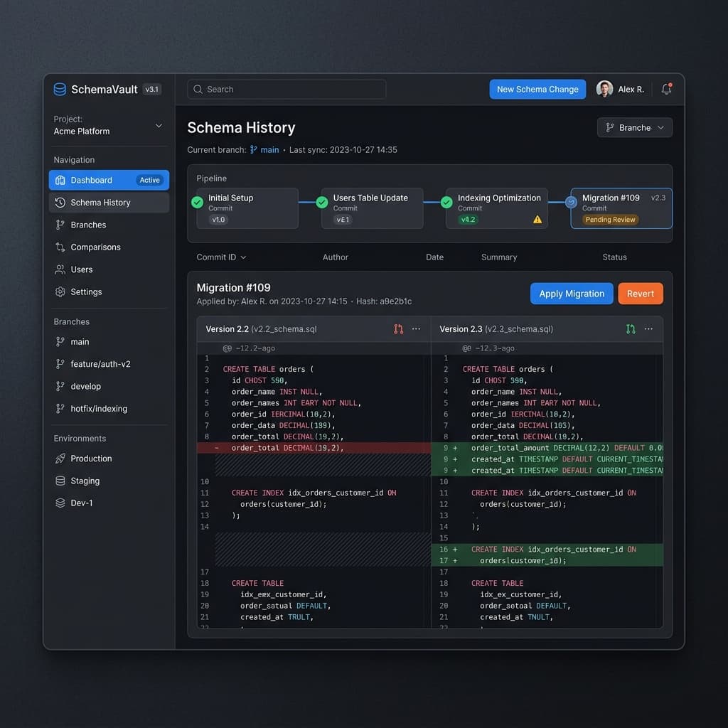Select the Initial Setup pipeline card

pyautogui.click(x=247, y=208)
